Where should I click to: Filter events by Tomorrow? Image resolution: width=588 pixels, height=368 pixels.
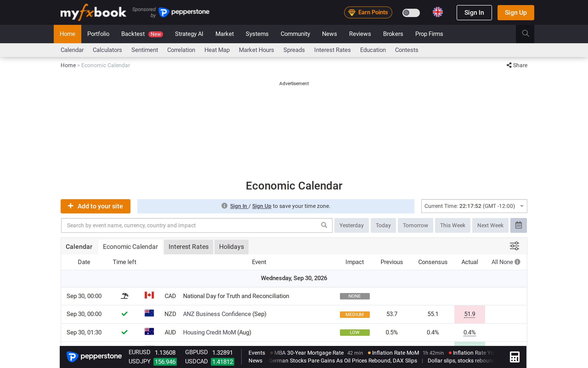[x=415, y=225]
